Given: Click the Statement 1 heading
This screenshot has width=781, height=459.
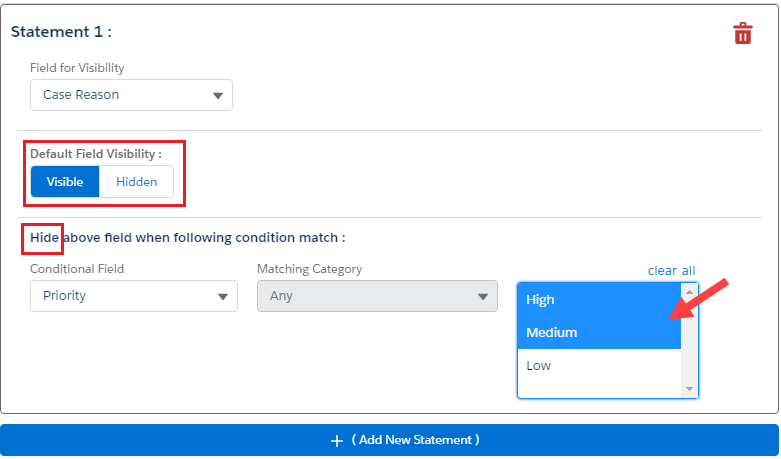Looking at the screenshot, I should [61, 31].
